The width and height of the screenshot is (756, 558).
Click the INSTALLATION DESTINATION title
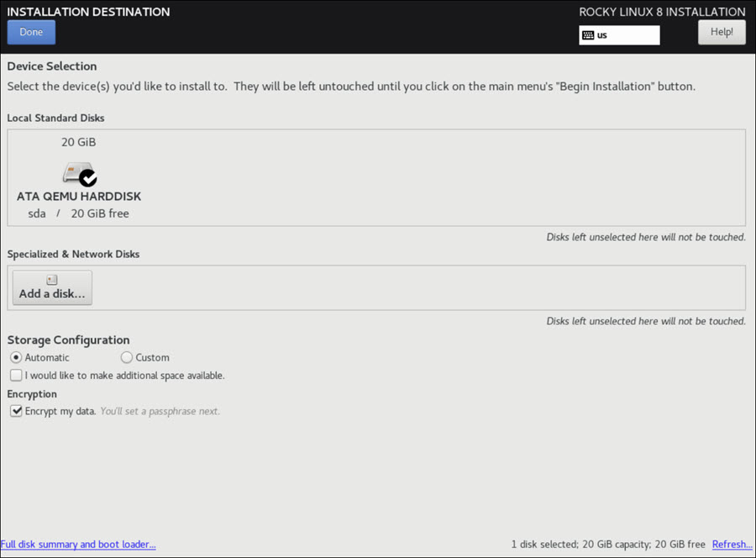(x=87, y=12)
